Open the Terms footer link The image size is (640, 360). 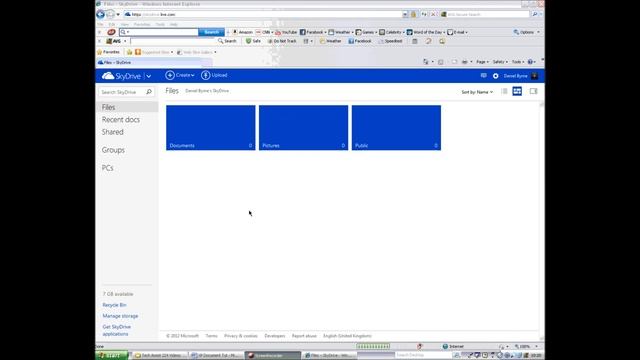pos(211,336)
